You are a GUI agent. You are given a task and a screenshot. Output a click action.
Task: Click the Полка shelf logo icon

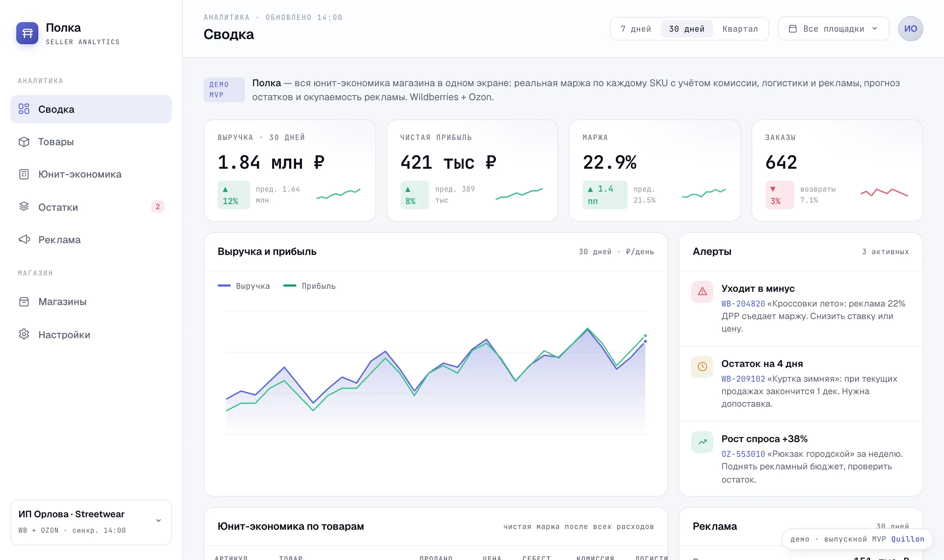point(27,33)
